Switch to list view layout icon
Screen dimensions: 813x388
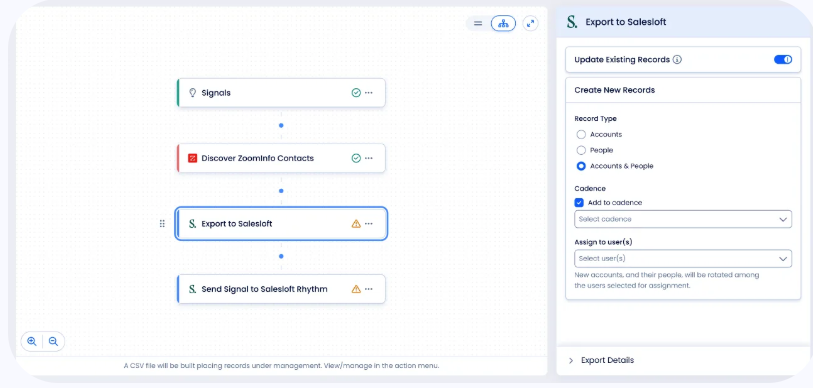point(478,23)
